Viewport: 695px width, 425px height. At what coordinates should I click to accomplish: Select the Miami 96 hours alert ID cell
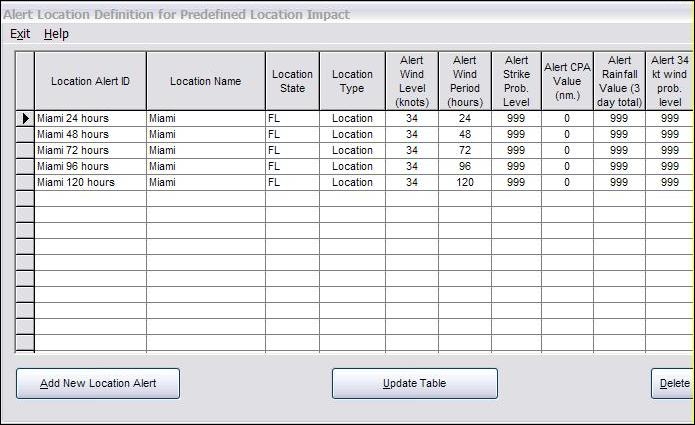pos(90,167)
